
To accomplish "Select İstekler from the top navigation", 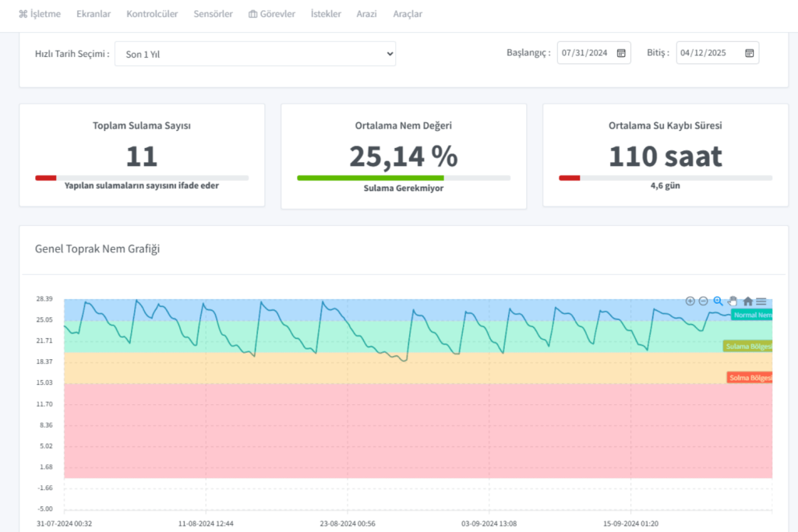I will 326,14.
